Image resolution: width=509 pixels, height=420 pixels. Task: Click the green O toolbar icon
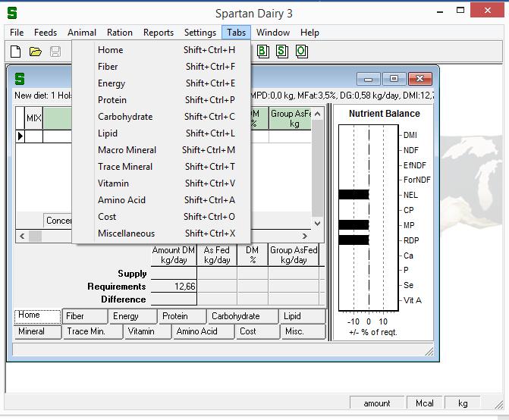(x=302, y=52)
